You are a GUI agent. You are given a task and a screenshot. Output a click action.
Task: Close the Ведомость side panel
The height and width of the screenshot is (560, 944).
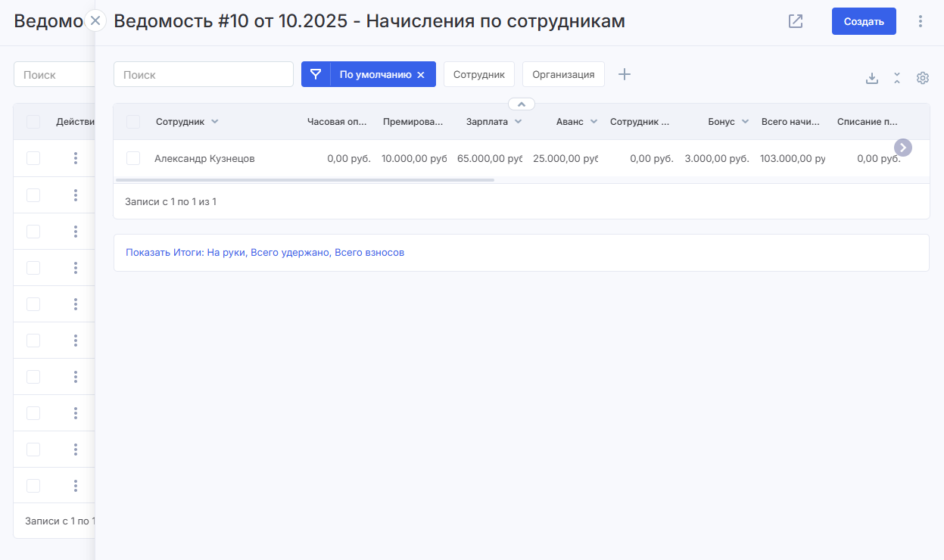[95, 21]
